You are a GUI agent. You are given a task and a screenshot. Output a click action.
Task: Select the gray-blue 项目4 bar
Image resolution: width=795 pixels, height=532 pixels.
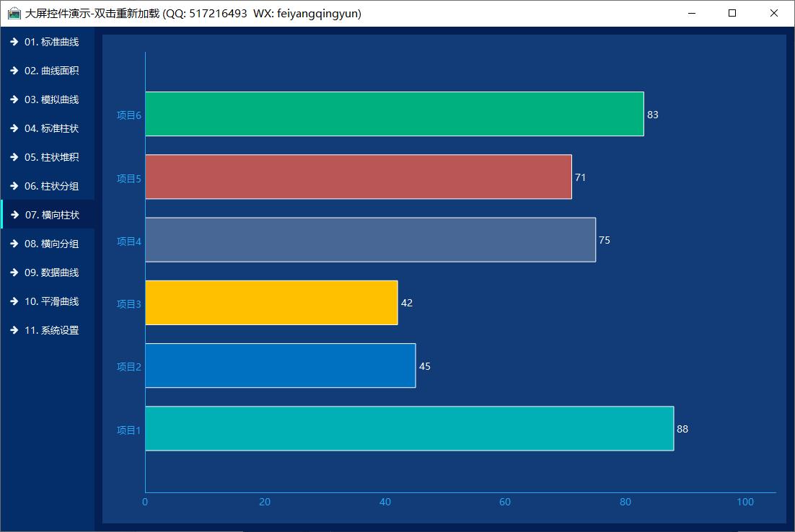(x=370, y=239)
